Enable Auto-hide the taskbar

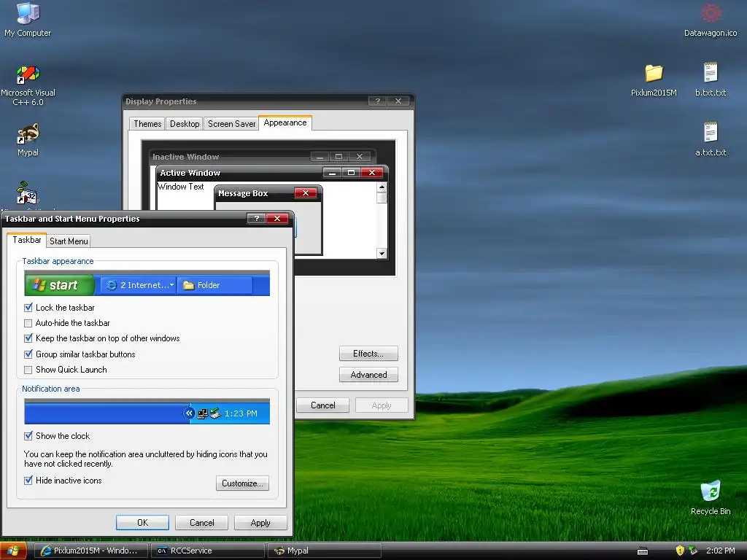pyautogui.click(x=28, y=323)
